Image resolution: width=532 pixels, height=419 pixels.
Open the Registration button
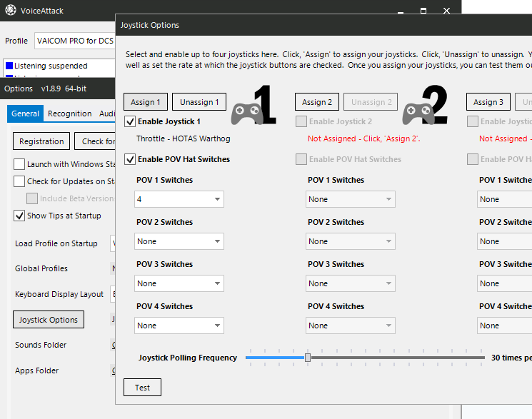pyautogui.click(x=41, y=141)
